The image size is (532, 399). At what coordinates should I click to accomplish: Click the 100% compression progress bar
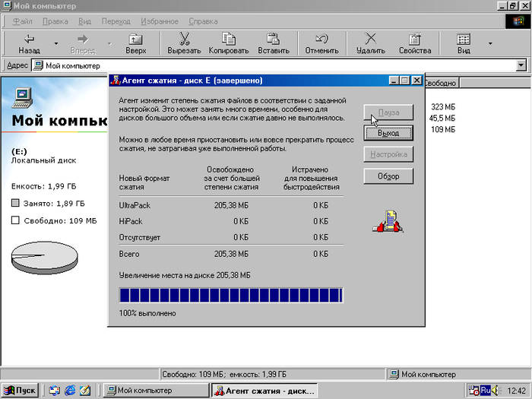pyautogui.click(x=231, y=295)
